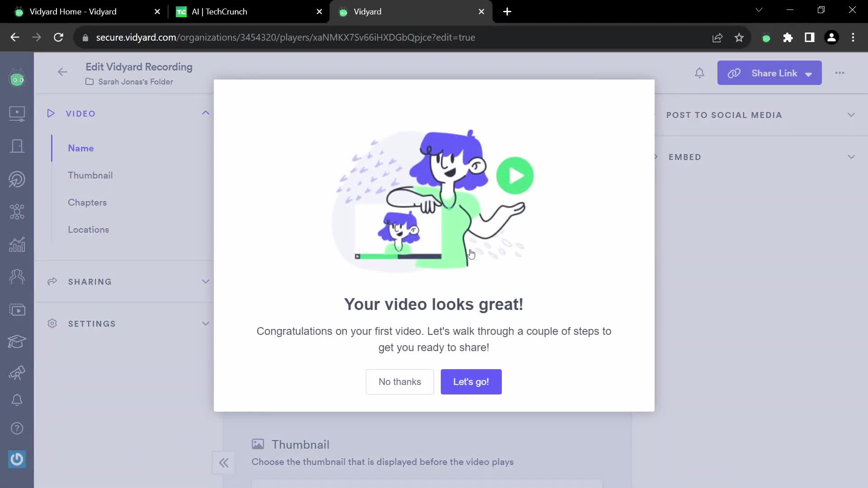Expand the SHARING section panel
868x488 pixels.
point(206,282)
